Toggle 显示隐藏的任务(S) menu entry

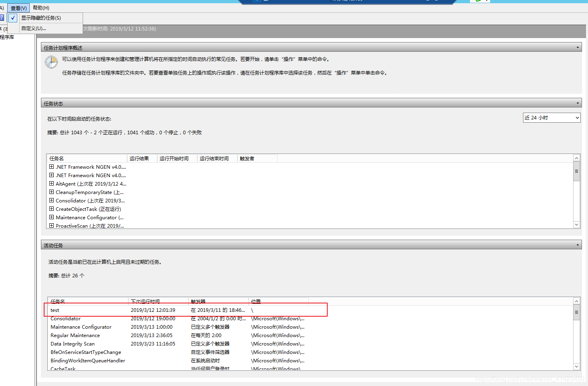41,18
